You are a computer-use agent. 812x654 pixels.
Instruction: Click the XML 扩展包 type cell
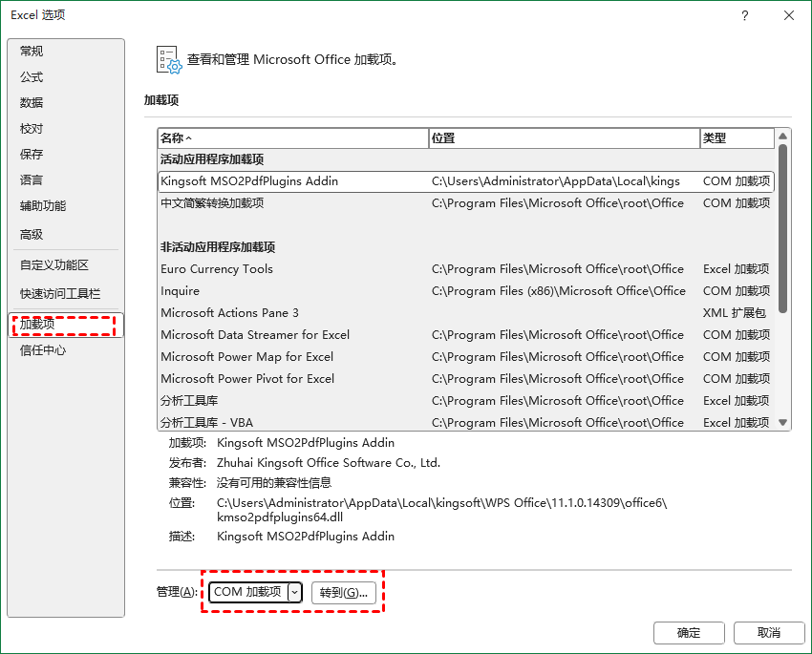(734, 313)
